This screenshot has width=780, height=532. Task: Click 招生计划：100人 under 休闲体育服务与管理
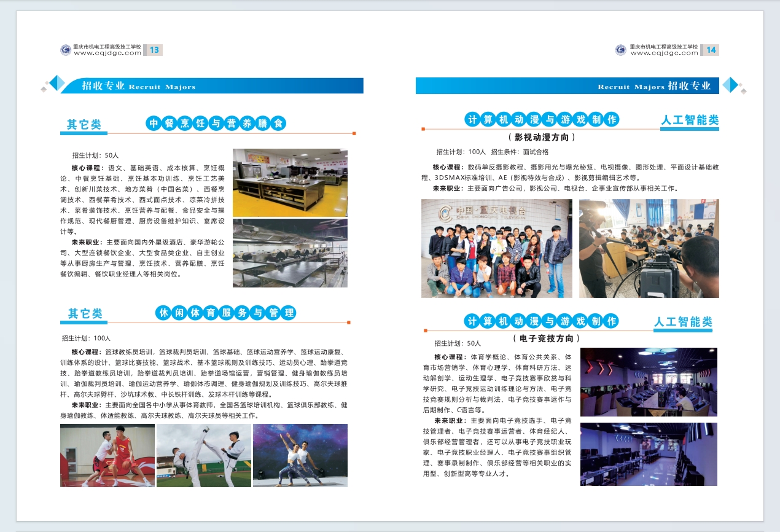coord(86,338)
